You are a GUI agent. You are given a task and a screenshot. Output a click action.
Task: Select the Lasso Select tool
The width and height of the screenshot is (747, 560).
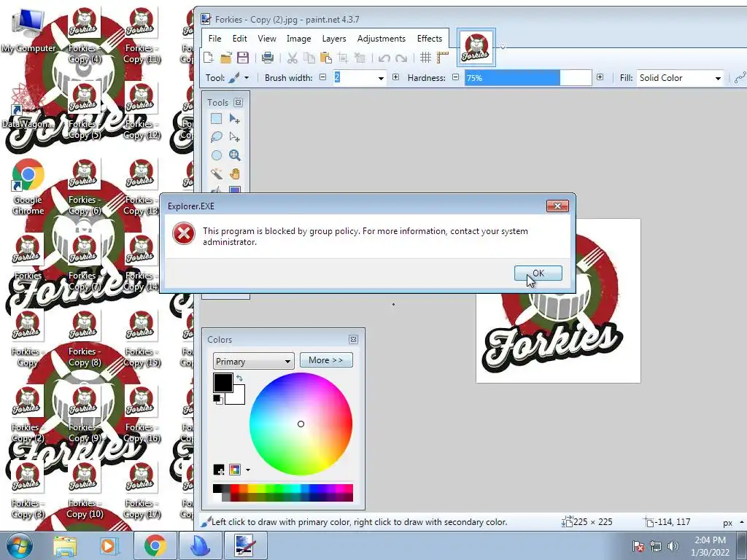[x=216, y=137]
